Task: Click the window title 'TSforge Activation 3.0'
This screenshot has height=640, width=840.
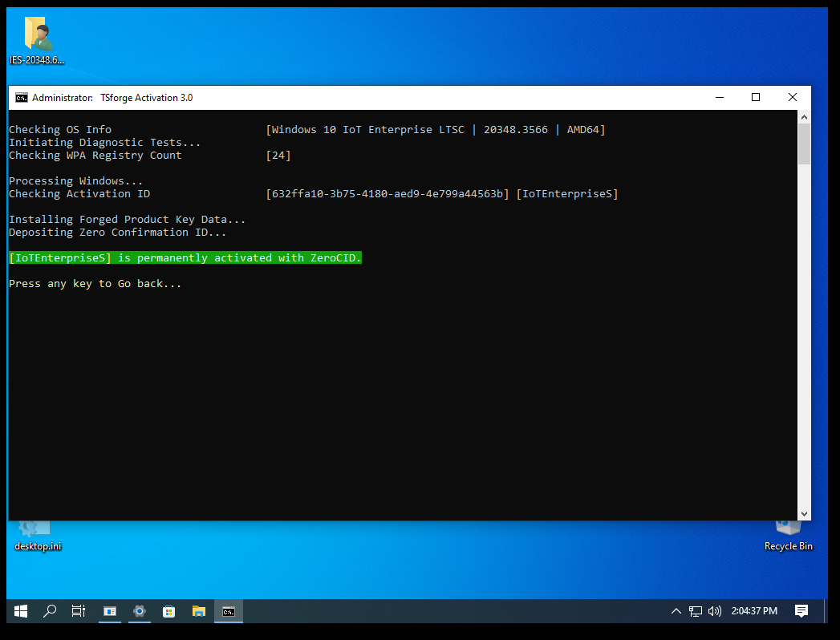Action: (146, 98)
